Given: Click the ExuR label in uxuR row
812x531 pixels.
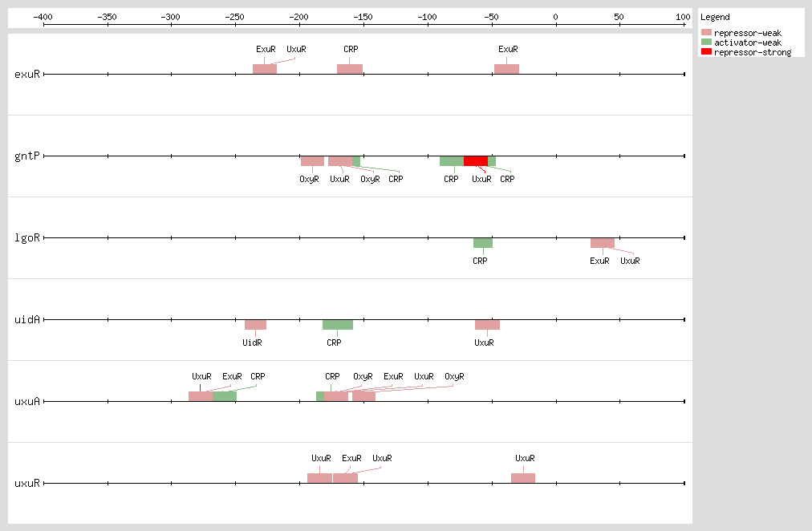Looking at the screenshot, I should [x=351, y=458].
